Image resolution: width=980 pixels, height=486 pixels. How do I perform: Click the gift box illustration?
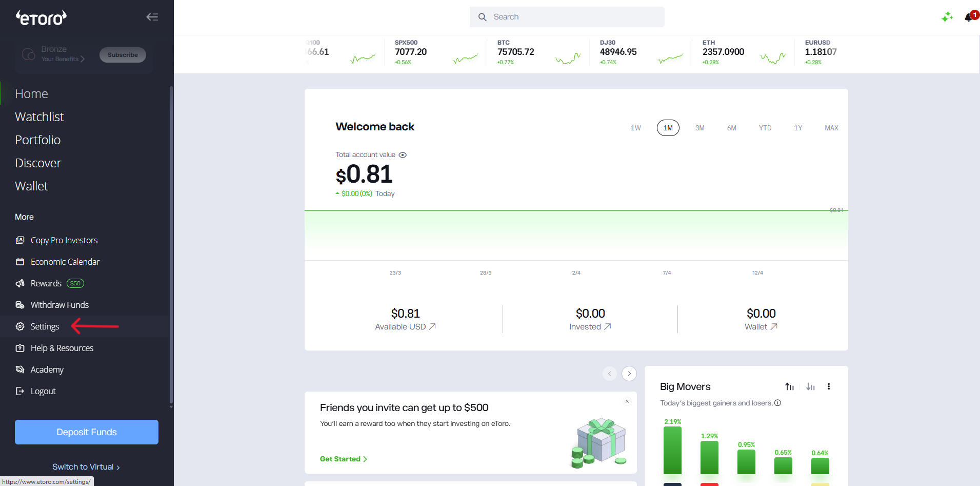[598, 443]
